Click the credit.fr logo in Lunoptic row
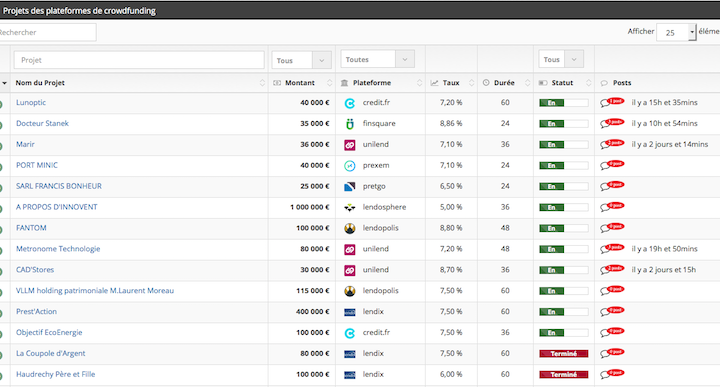Viewport: 720px width, 387px height. [x=349, y=103]
